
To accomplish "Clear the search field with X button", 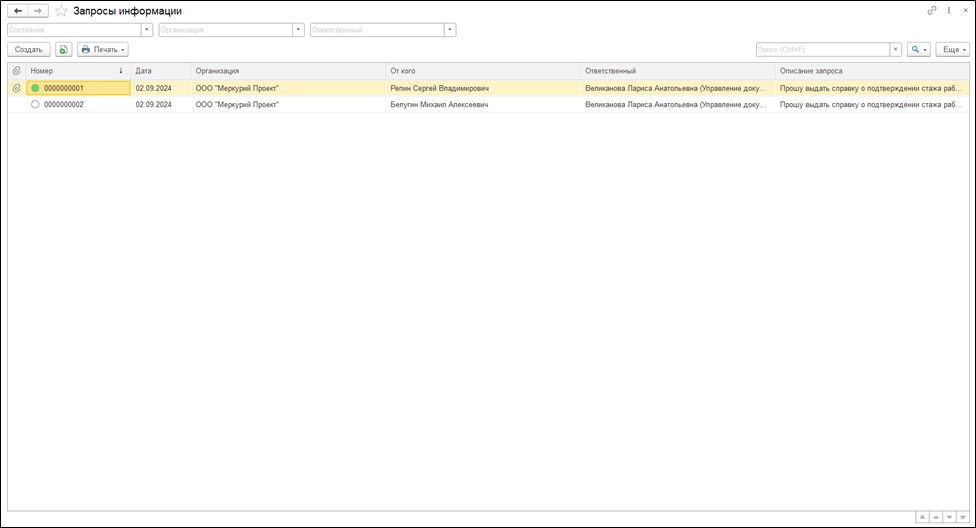I will point(895,49).
